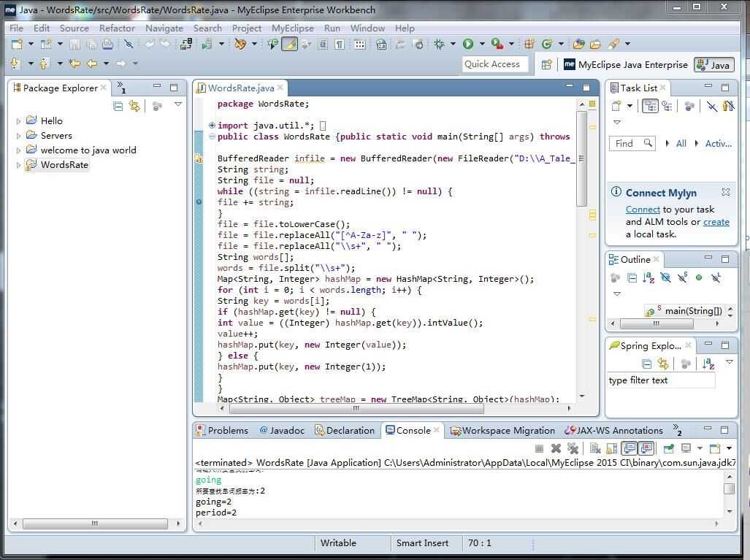This screenshot has width=750, height=560.
Task: Switch to the Java perspective button
Action: (x=713, y=64)
